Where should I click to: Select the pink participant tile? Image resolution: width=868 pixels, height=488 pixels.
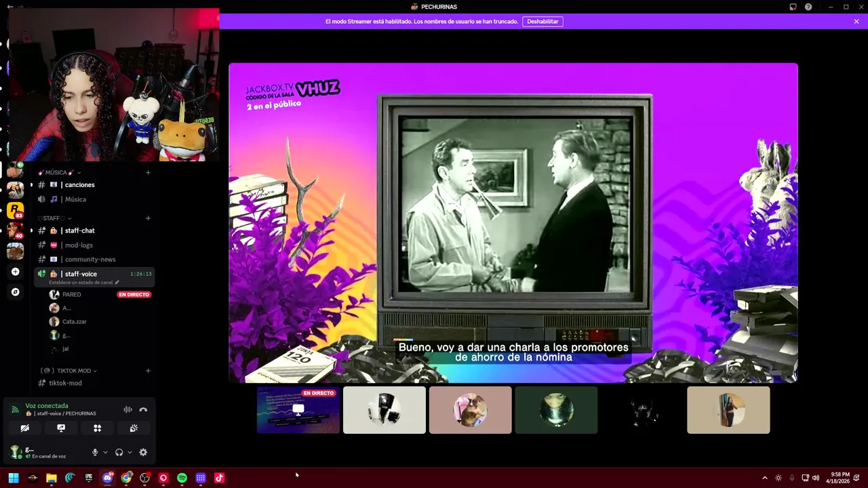(471, 410)
